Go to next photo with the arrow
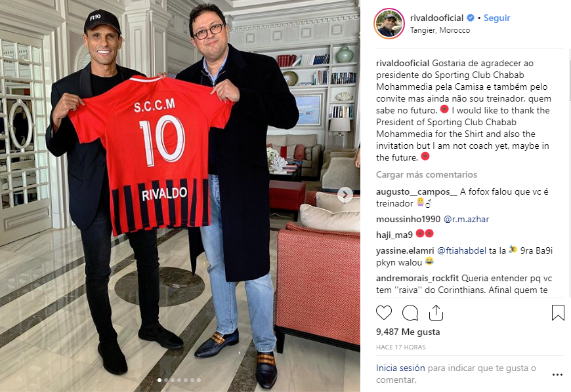The image size is (571, 392). 345,195
